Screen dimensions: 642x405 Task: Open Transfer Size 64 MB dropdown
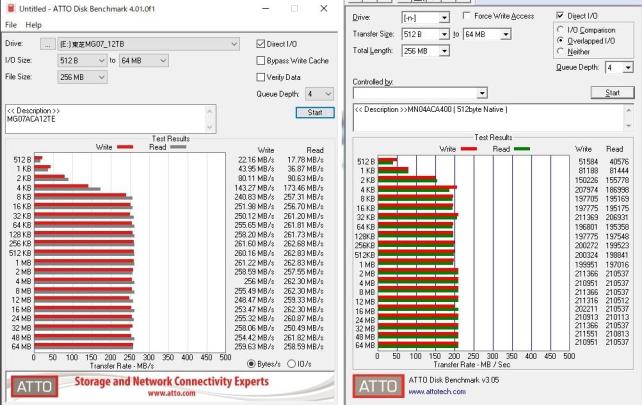[506, 34]
